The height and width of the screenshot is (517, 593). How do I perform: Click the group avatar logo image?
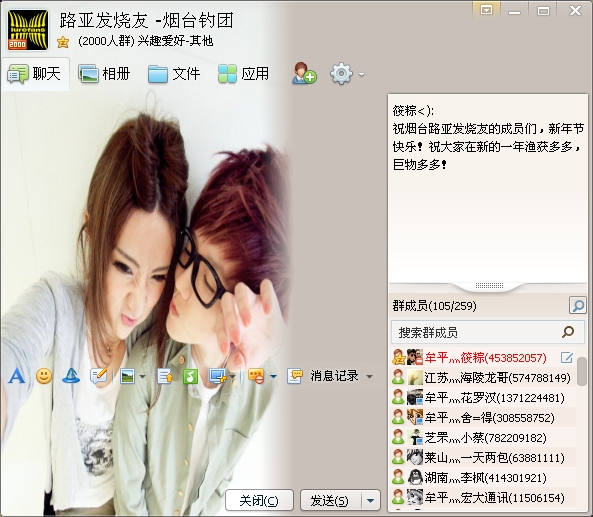pyautogui.click(x=28, y=30)
